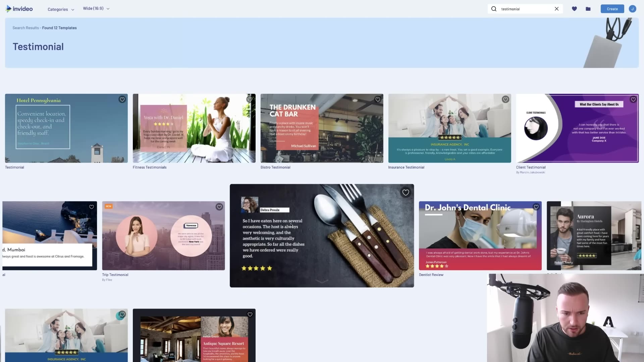Click the InVideo logo icon

[x=8, y=9]
